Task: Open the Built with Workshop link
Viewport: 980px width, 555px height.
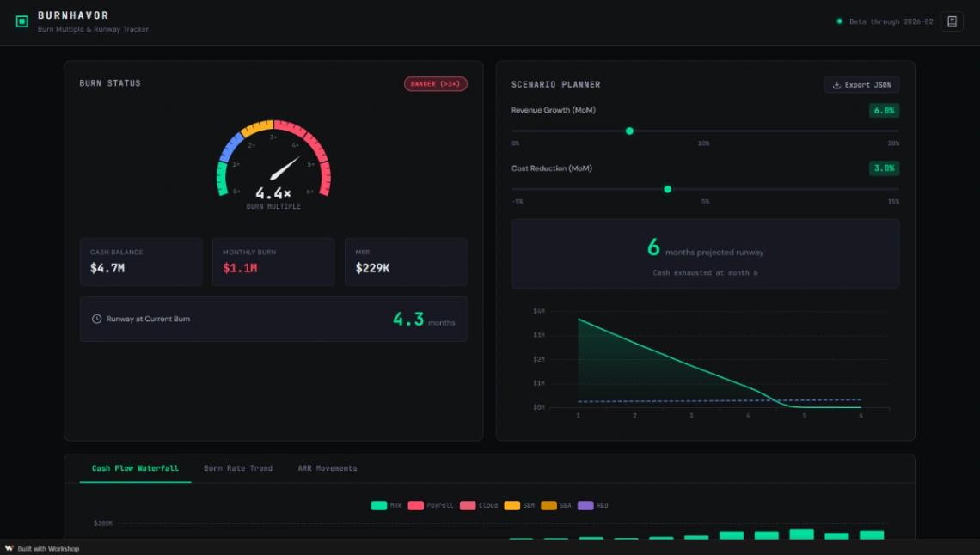Action: [x=42, y=548]
